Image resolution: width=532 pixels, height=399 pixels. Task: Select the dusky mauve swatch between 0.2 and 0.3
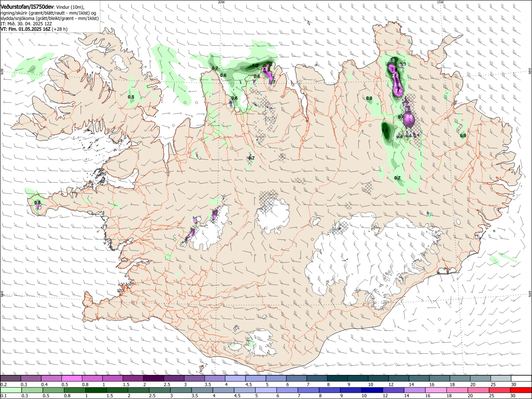10,379
